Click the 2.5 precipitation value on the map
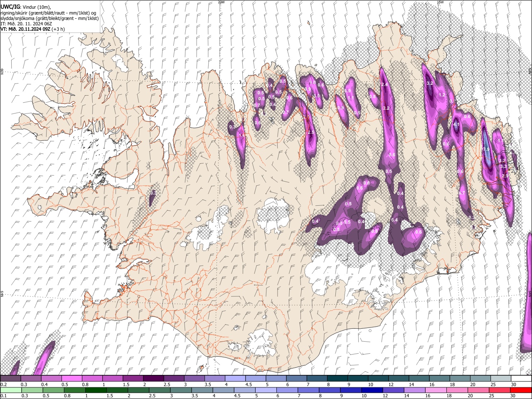The image size is (532, 399). [310, 132]
